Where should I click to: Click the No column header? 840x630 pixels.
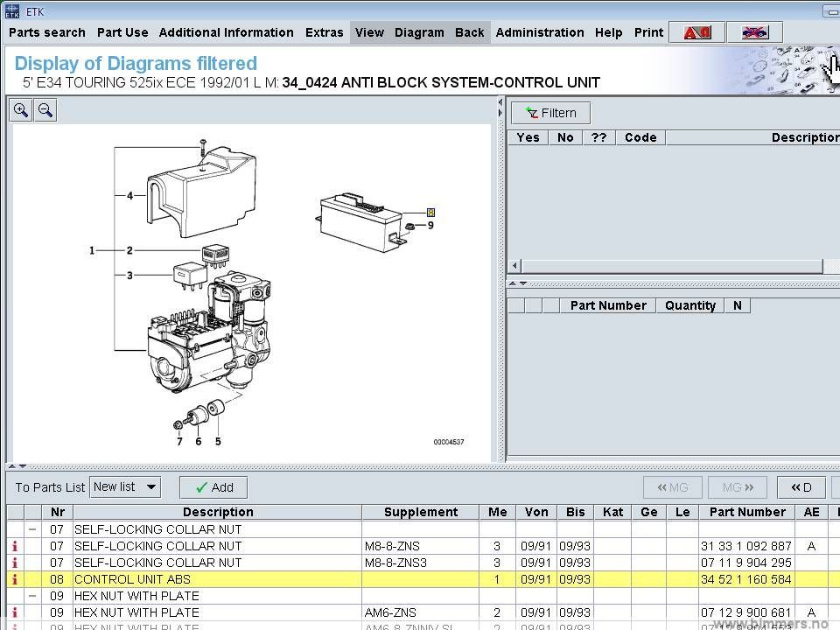click(565, 137)
